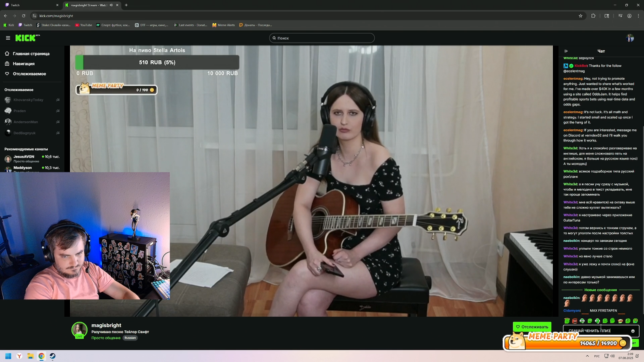Bookmark this page with the star icon

coord(581,16)
